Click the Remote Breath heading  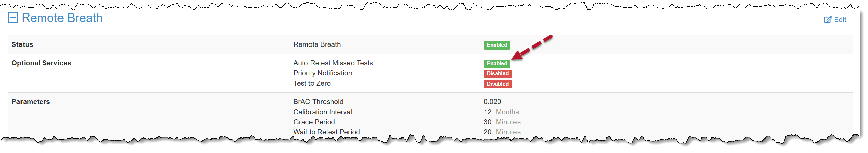click(x=62, y=18)
